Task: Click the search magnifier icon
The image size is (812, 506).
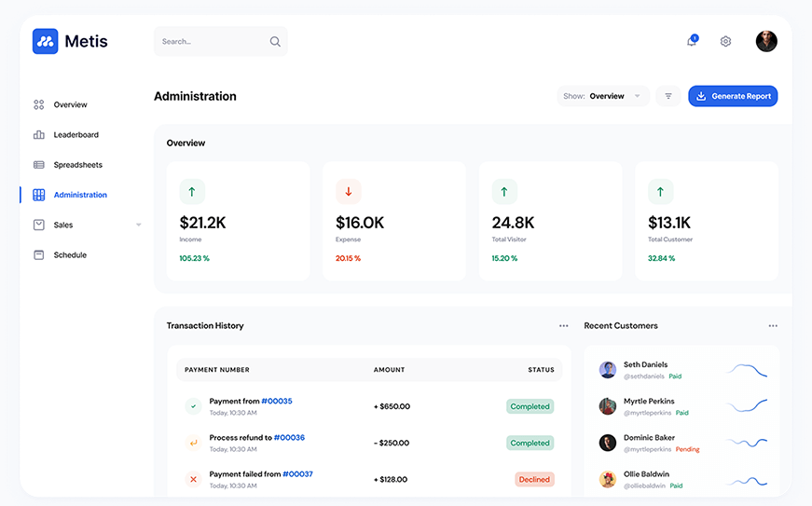Action: pyautogui.click(x=275, y=41)
